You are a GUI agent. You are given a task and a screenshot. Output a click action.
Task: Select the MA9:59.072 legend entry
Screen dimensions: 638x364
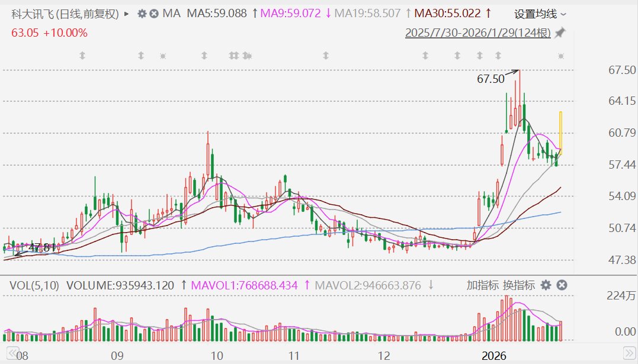[x=296, y=14]
